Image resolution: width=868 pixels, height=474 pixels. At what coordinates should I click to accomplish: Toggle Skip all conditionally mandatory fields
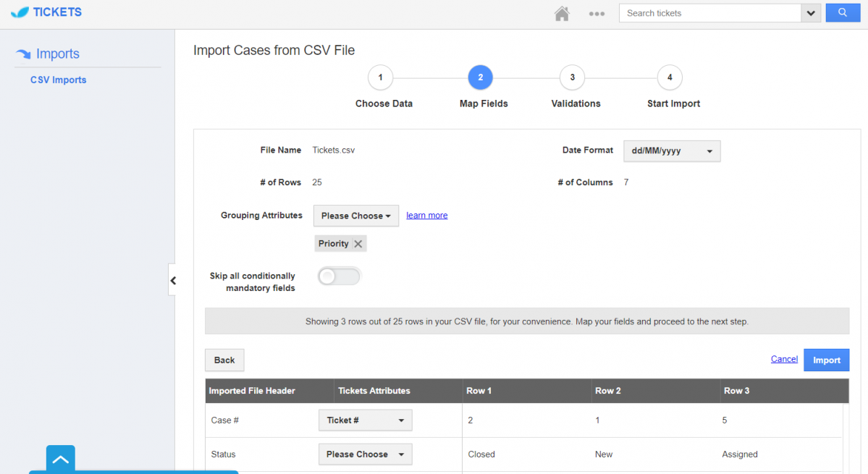point(339,276)
